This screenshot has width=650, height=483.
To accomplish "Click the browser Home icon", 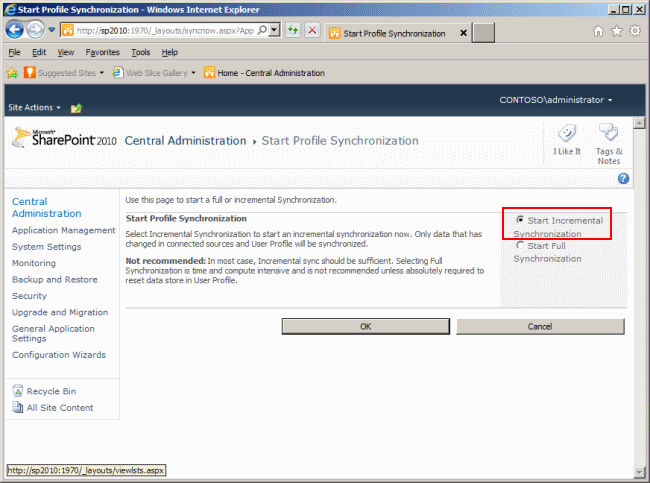I will 598,31.
